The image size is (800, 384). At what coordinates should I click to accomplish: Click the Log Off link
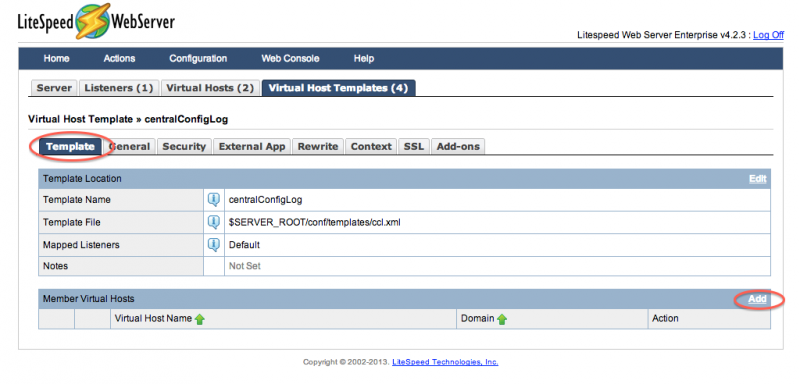tap(768, 35)
